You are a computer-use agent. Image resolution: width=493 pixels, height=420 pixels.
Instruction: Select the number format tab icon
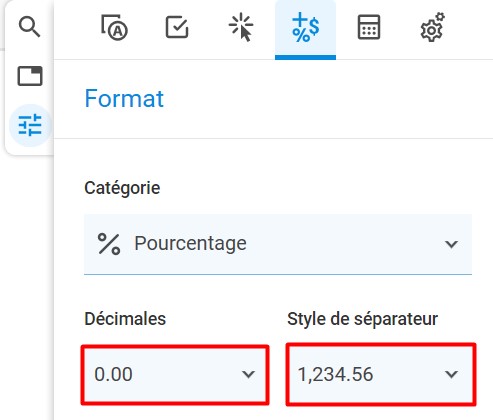(x=305, y=27)
